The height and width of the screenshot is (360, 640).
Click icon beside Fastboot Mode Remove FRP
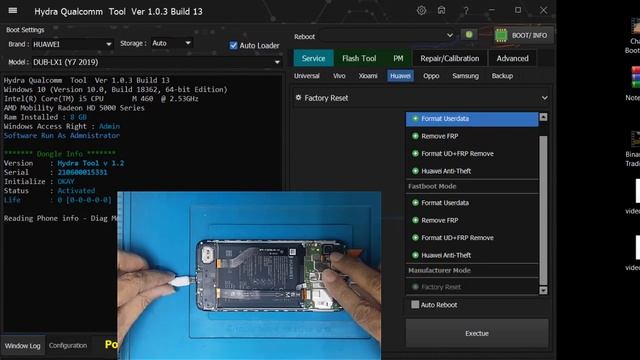pos(415,220)
